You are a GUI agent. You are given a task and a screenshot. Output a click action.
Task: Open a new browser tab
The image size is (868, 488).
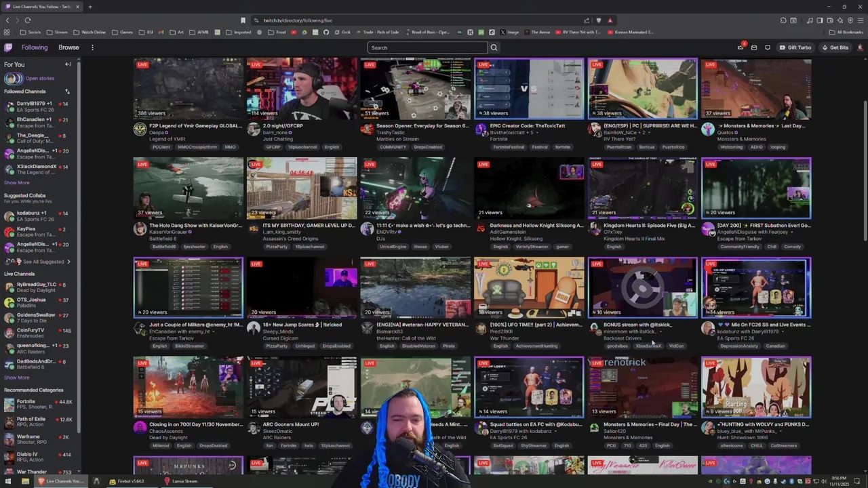(x=90, y=7)
